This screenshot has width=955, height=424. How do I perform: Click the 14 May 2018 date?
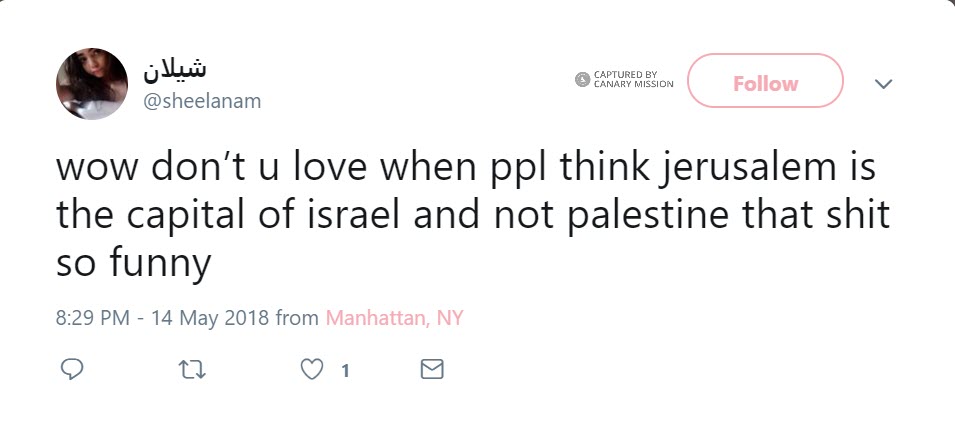tap(212, 319)
